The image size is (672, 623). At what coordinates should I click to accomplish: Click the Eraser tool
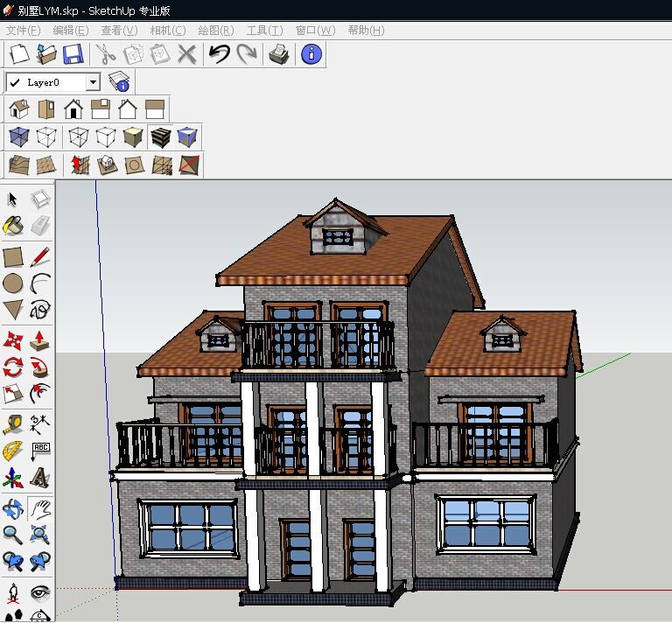pos(39,227)
